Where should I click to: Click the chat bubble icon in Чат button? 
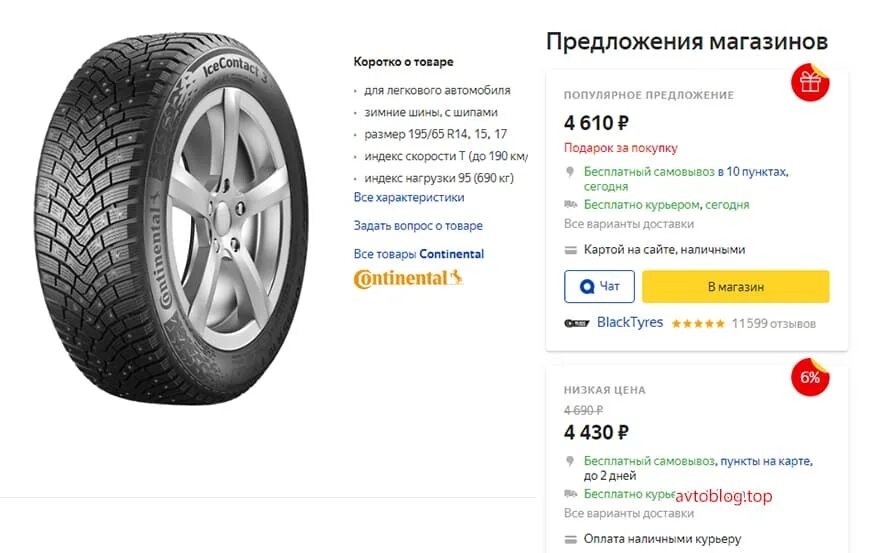click(586, 287)
